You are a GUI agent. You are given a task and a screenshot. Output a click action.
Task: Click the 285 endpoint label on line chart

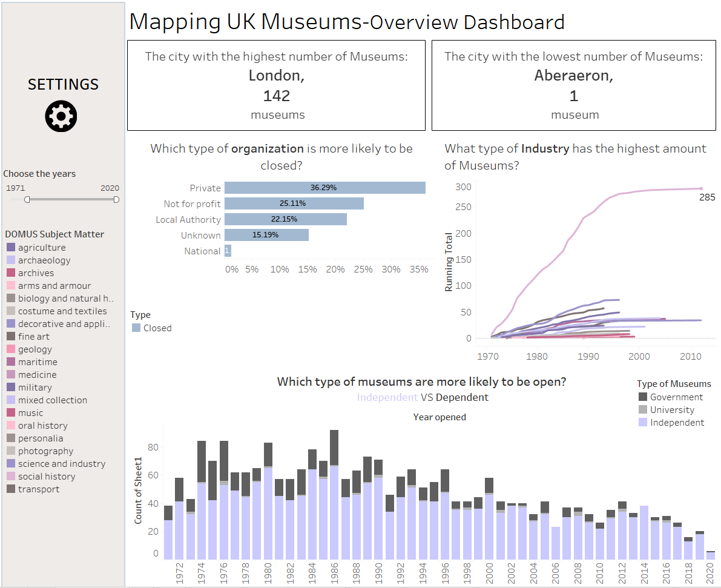pos(706,197)
